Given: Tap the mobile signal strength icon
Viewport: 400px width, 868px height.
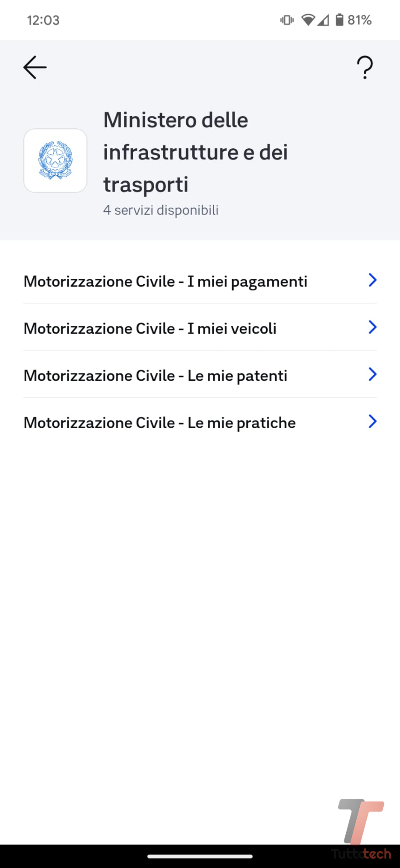Looking at the screenshot, I should [x=323, y=20].
